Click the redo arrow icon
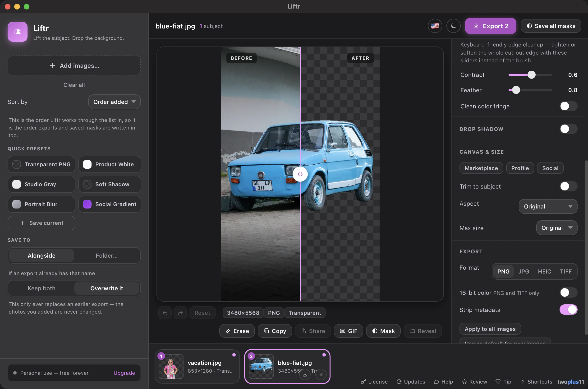Image resolution: width=588 pixels, height=389 pixels. tap(180, 313)
